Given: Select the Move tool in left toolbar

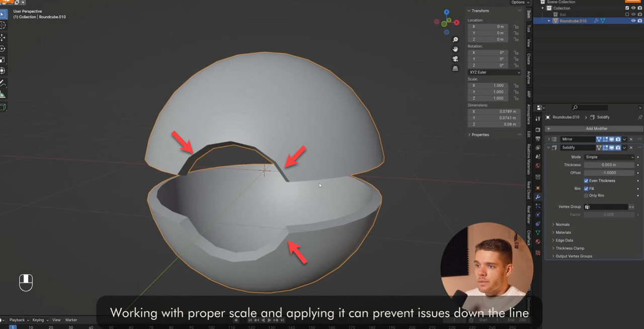Looking at the screenshot, I should [3, 37].
